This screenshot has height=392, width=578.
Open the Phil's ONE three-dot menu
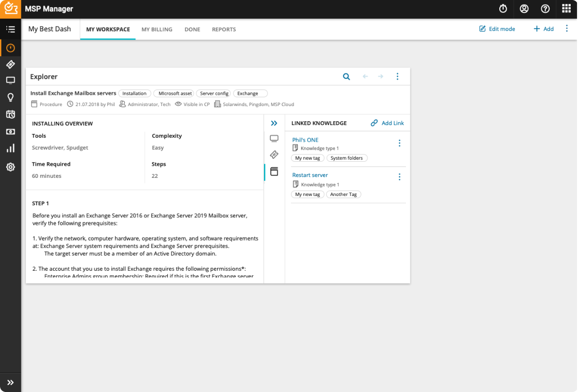coord(399,143)
